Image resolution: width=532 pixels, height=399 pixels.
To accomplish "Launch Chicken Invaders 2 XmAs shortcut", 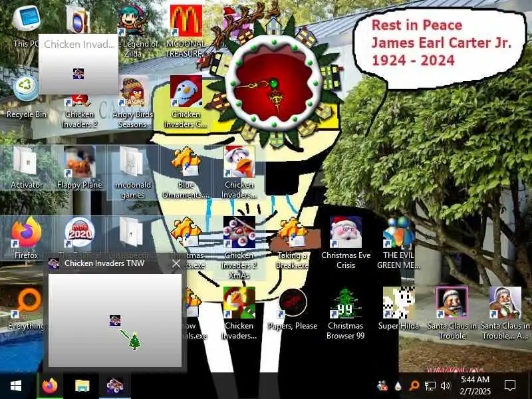I will (x=239, y=247).
